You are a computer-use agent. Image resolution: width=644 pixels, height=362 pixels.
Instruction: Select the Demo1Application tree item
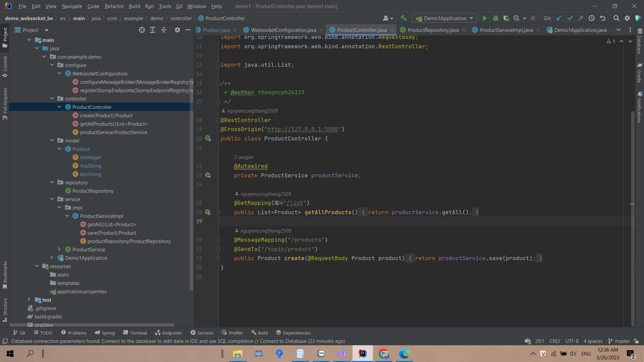[86, 258]
